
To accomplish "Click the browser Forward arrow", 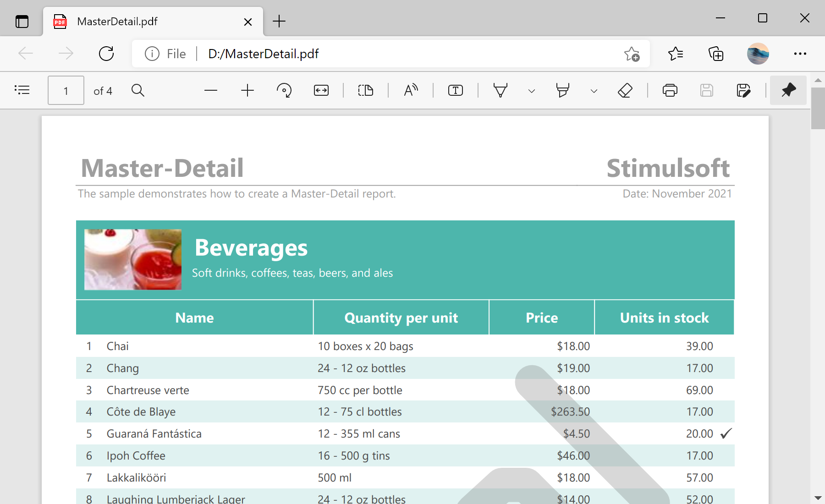I will (x=66, y=54).
